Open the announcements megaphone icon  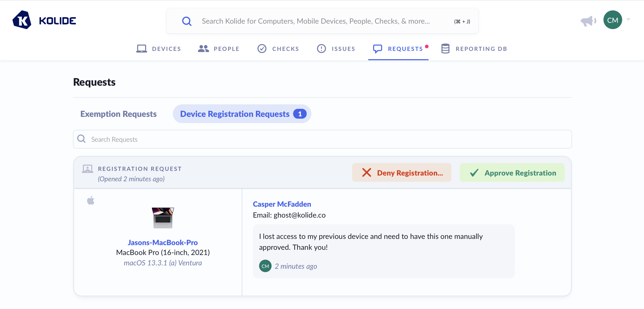[x=588, y=21]
